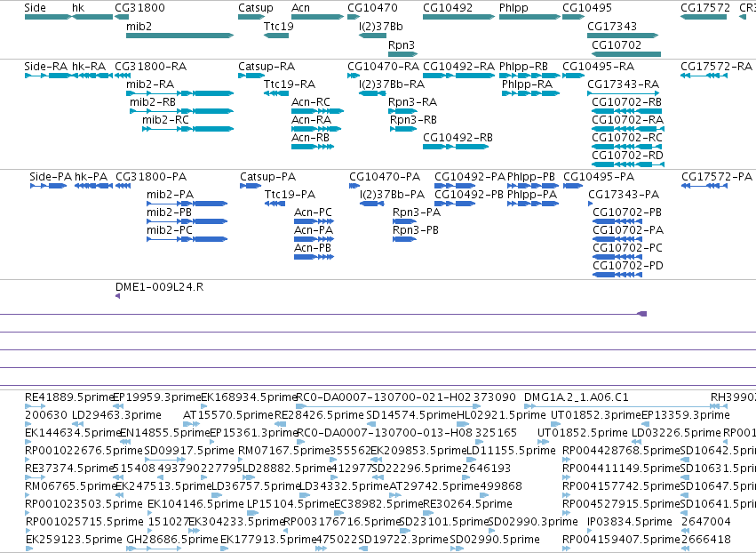Click EST UT01852.3prime
Viewport: 756px width, 553px height.
tap(555, 424)
